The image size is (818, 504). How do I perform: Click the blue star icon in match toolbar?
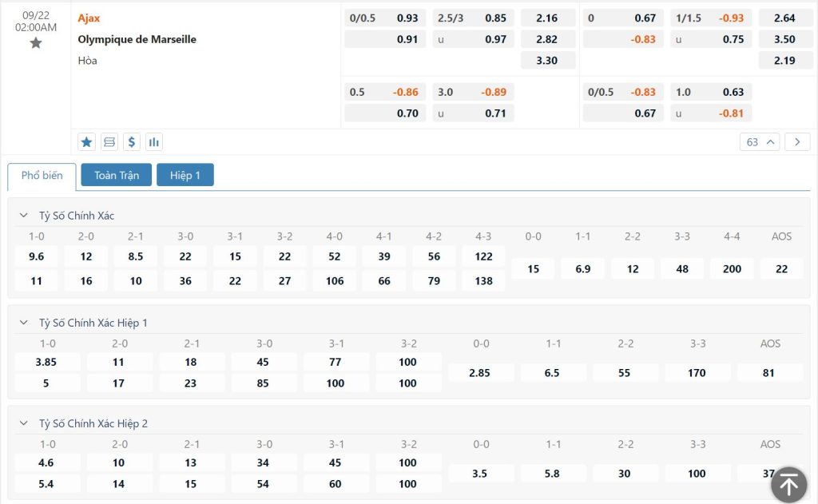tap(87, 142)
